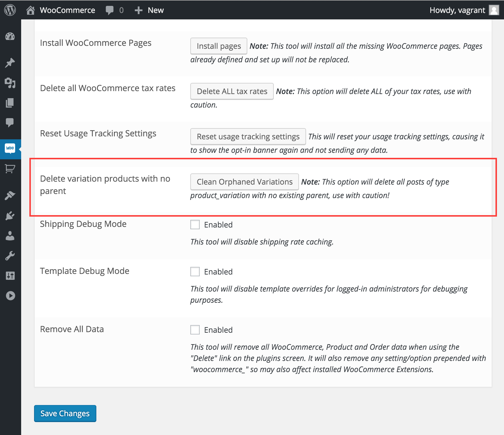Click the Delete all WooCommerce tax rates label
The width and height of the screenshot is (504, 435).
108,88
